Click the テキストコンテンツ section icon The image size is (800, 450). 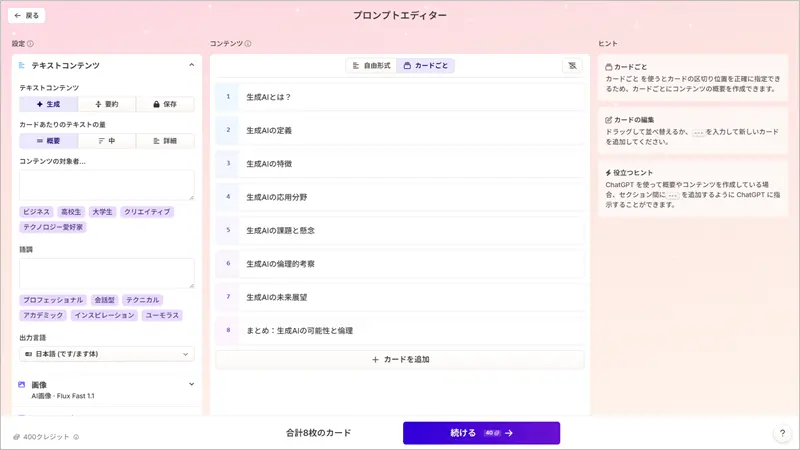(21, 65)
